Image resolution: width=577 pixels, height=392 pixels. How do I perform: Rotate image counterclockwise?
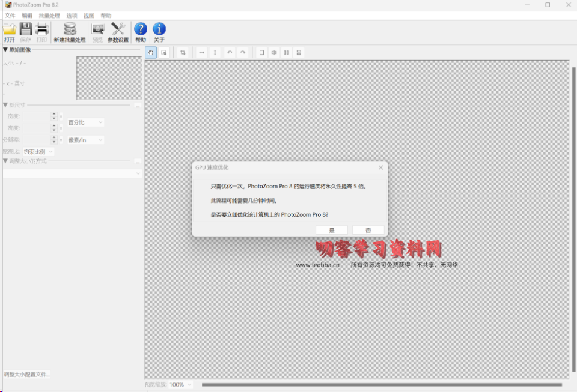(x=230, y=53)
